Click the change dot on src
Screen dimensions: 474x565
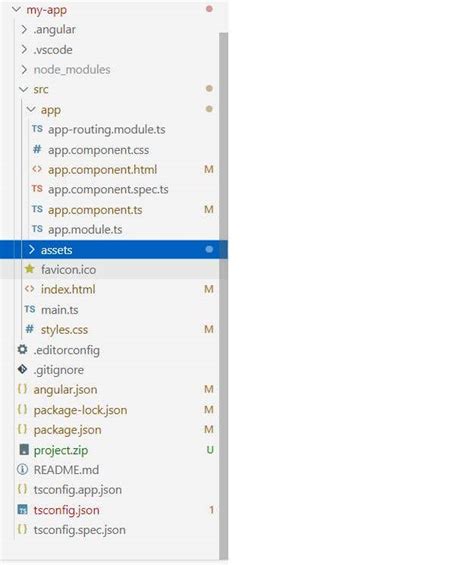(x=209, y=88)
